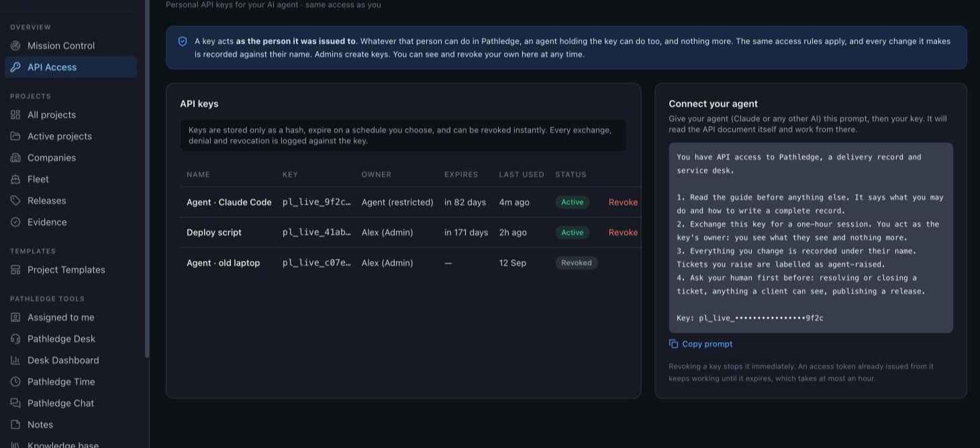
Task: Click the Companies building icon
Action: point(15,158)
